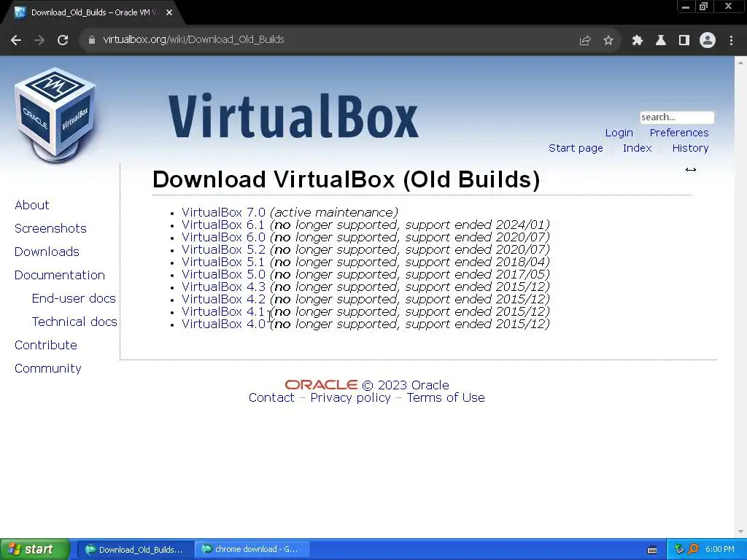Click the VirtualBox cube logo
This screenshot has height=560, width=747.
pyautogui.click(x=55, y=115)
